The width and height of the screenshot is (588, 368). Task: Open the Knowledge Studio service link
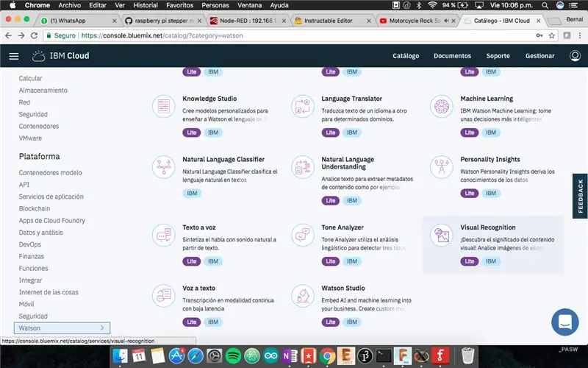coord(209,99)
